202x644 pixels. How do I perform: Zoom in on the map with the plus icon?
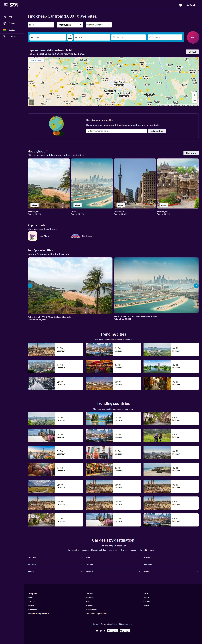click(195, 95)
